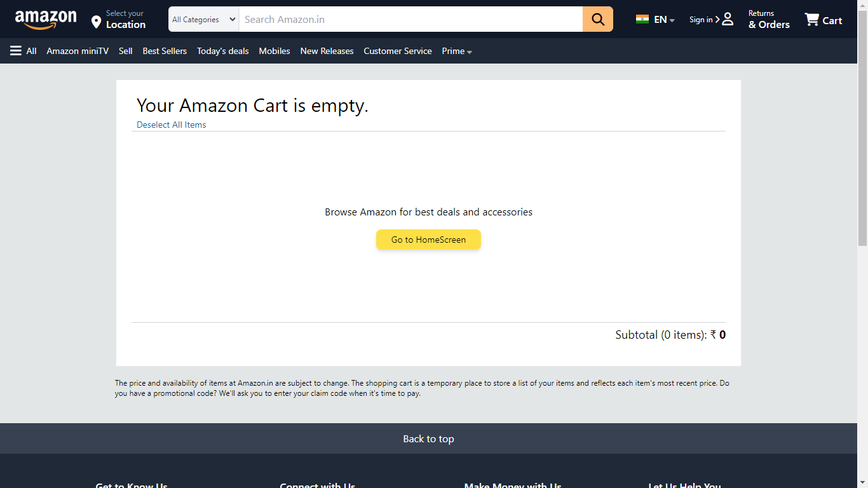Click the vertical page scrollbar thumb
868x488 pixels.
[862, 127]
